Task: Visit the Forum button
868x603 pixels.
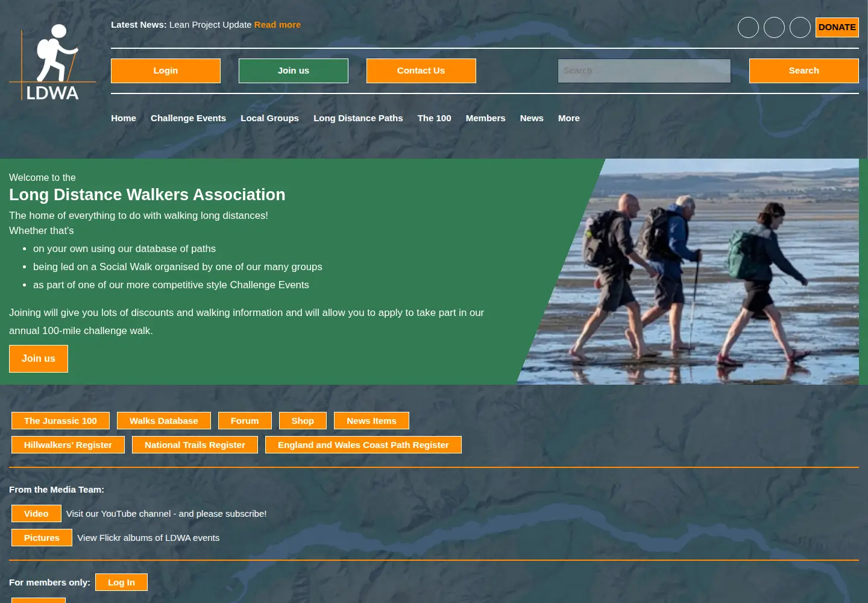Action: pyautogui.click(x=245, y=421)
